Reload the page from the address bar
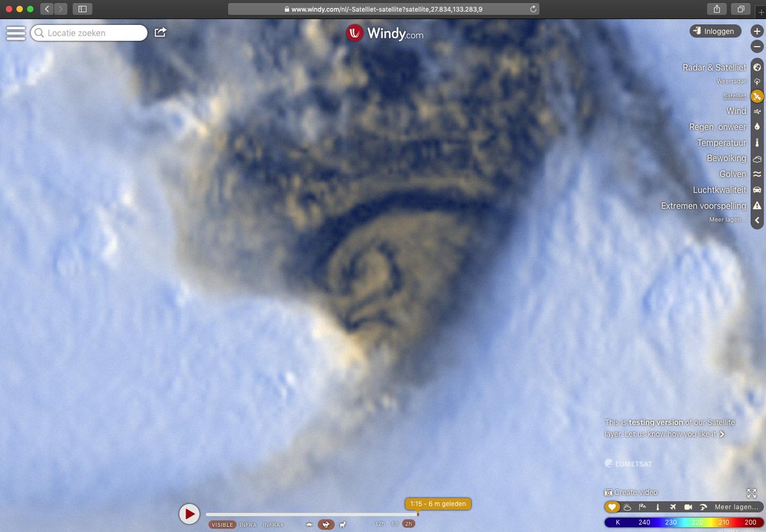The width and height of the screenshot is (766, 532). point(534,9)
